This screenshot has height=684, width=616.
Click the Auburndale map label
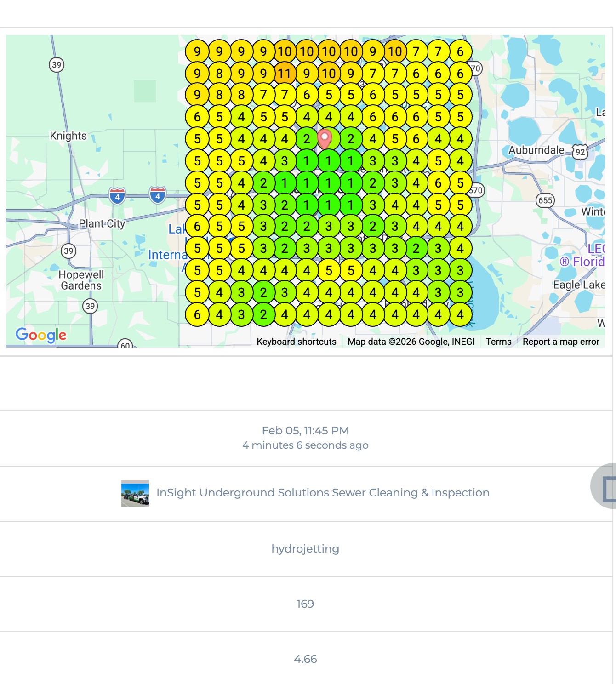536,150
